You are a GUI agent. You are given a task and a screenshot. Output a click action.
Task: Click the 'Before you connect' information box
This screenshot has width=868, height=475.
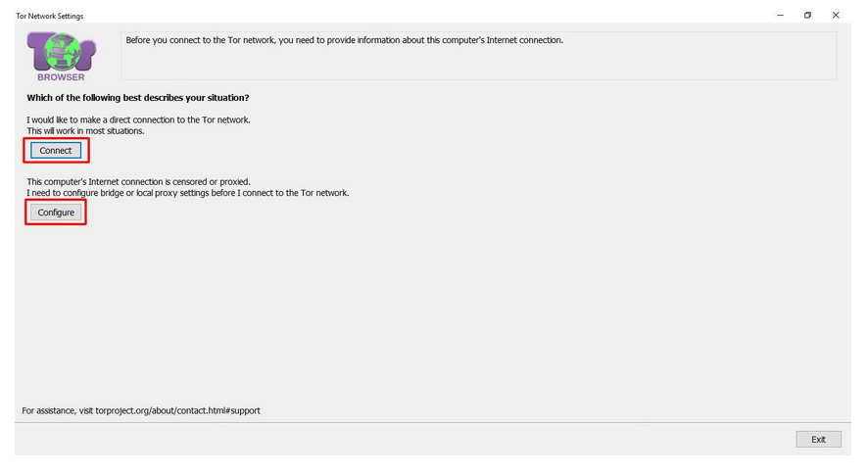[x=478, y=55]
